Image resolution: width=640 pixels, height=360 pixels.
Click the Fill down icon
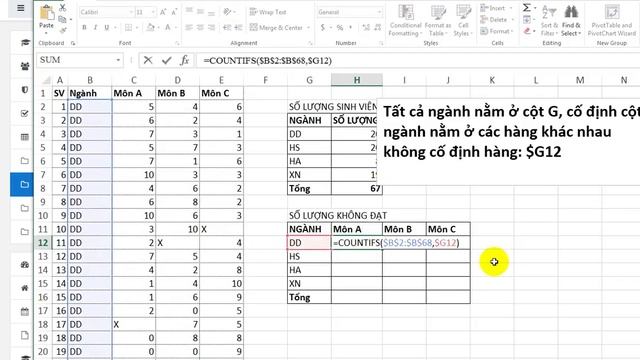[x=527, y=19]
